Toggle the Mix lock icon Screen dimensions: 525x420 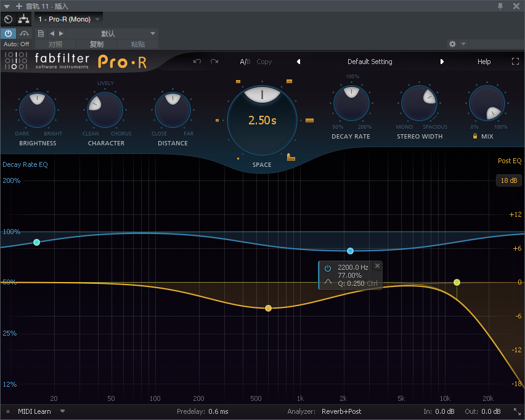click(x=474, y=136)
